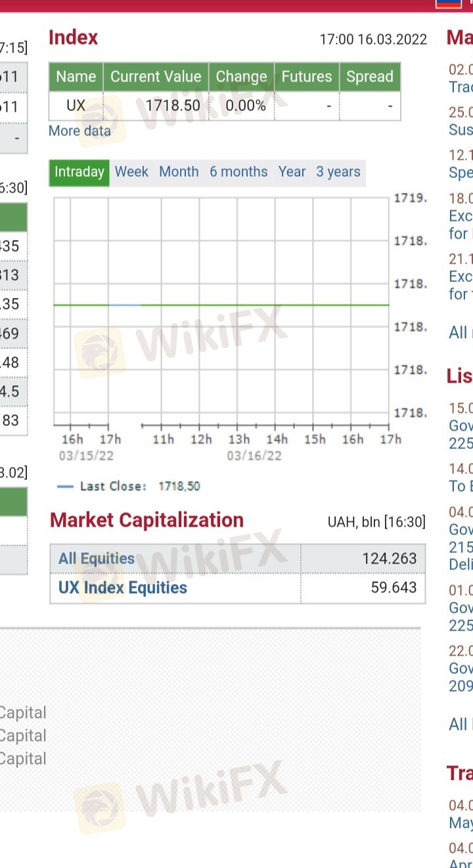Switch chart to Month view
This screenshot has width=473, height=868.
pos(179,172)
